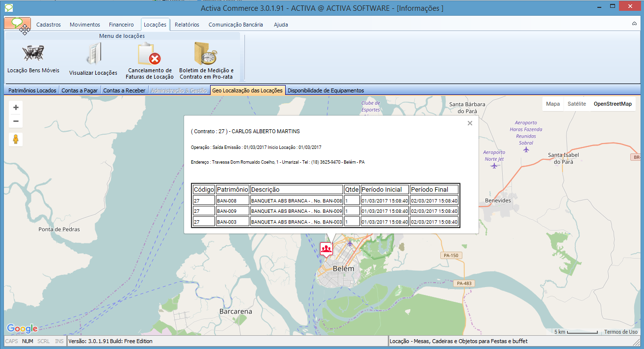The image size is (644, 349).
Task: Click the Termos de Uso link
Action: [620, 332]
